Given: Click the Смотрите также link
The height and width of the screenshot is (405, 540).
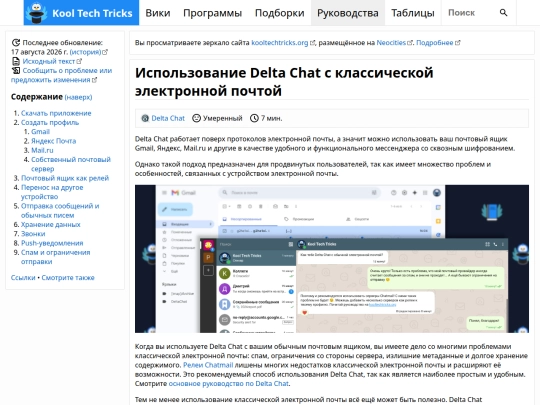Looking at the screenshot, I should point(68,278).
